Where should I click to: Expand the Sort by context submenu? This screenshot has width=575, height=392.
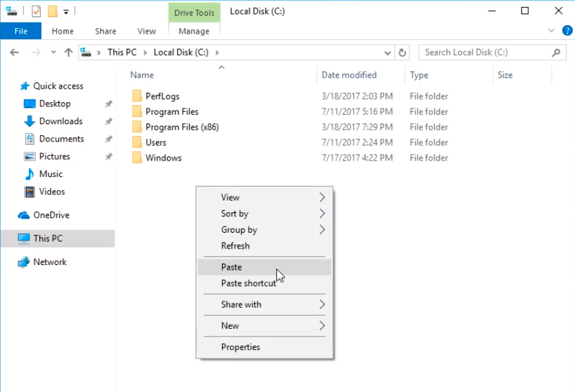pos(264,214)
